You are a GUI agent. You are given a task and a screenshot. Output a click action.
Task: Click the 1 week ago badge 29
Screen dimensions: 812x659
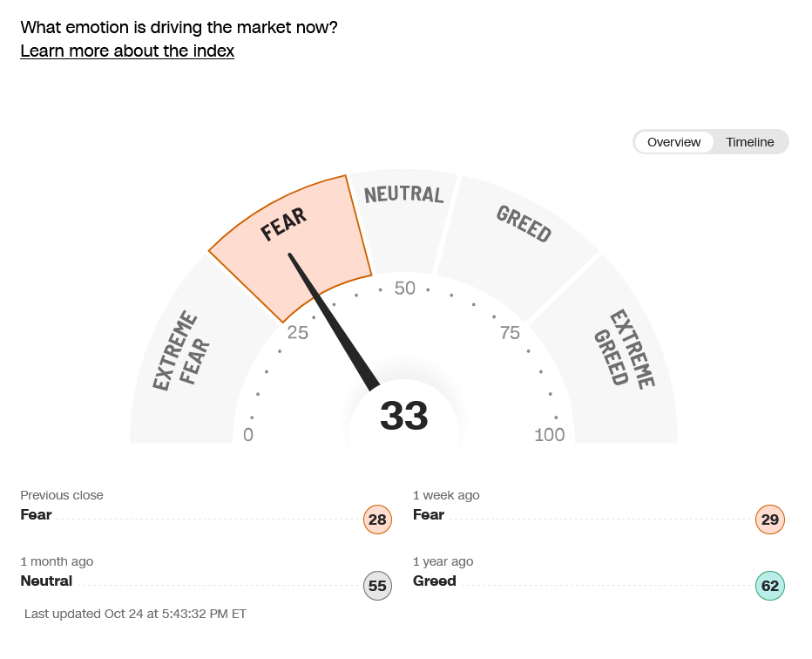[770, 520]
